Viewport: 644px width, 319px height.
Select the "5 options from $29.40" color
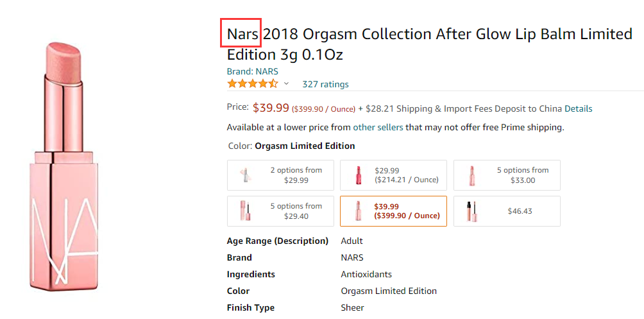[280, 211]
